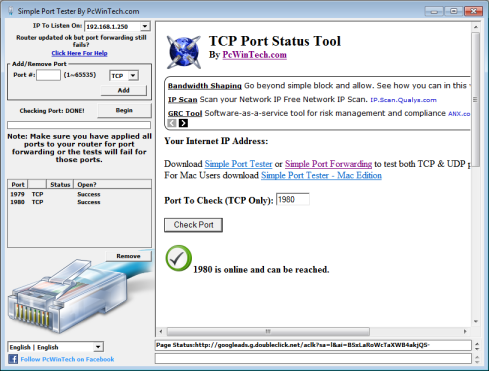Click the Page Status stepper up arrow

tap(477, 343)
